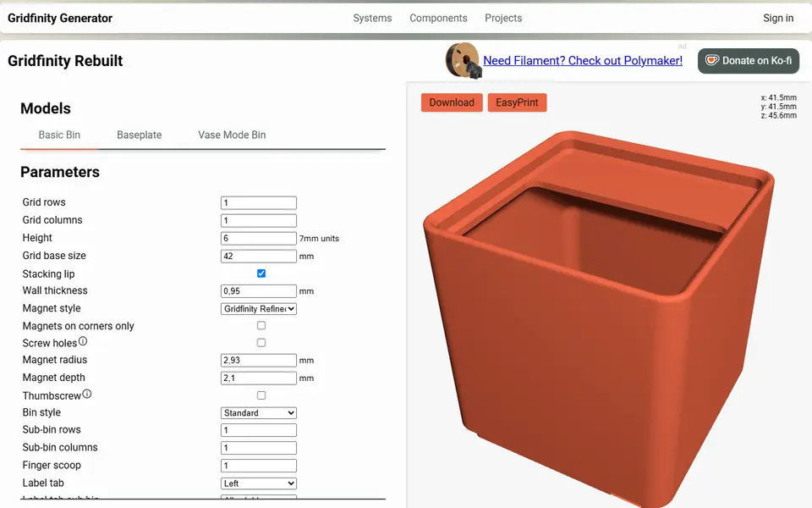Viewport: 812px width, 508px height.
Task: Click the 'z: 45.6mm' dimension text
Action: tap(778, 116)
